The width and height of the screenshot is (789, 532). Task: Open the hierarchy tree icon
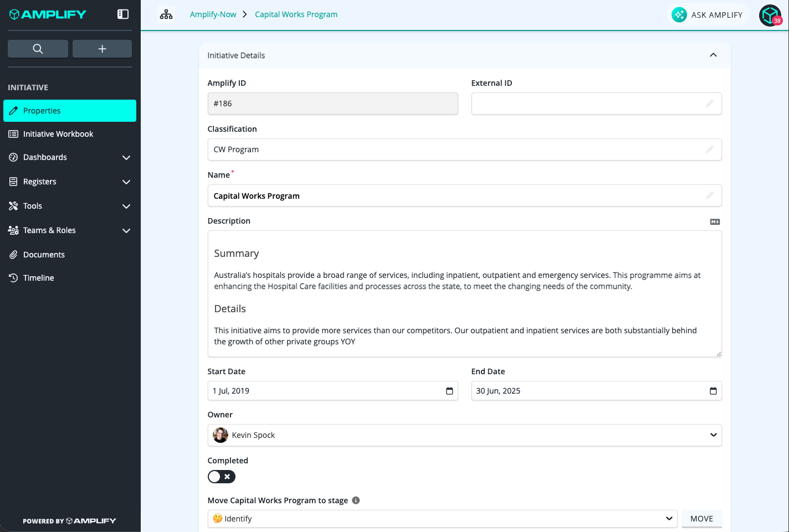[166, 14]
